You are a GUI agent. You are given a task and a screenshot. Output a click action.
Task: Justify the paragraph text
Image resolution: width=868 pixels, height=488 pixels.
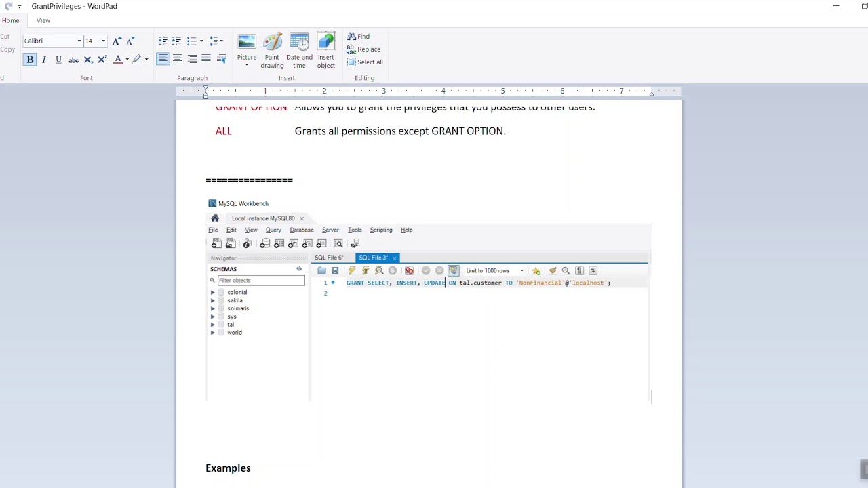click(206, 59)
